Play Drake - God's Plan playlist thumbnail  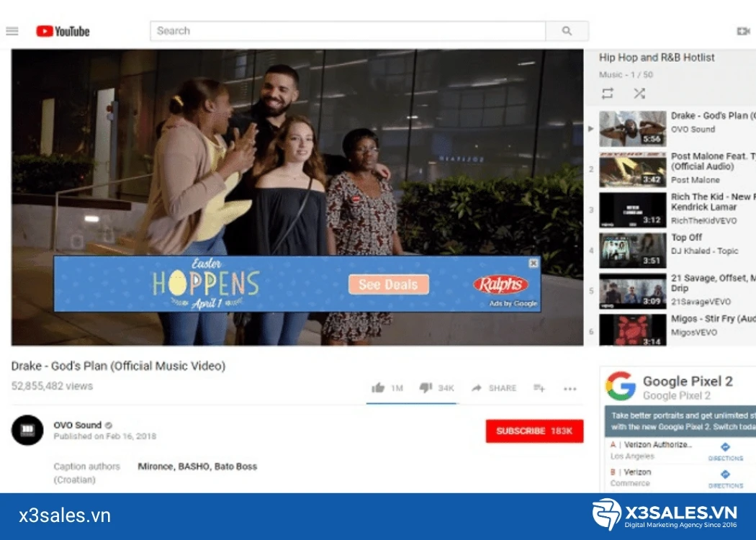point(633,129)
